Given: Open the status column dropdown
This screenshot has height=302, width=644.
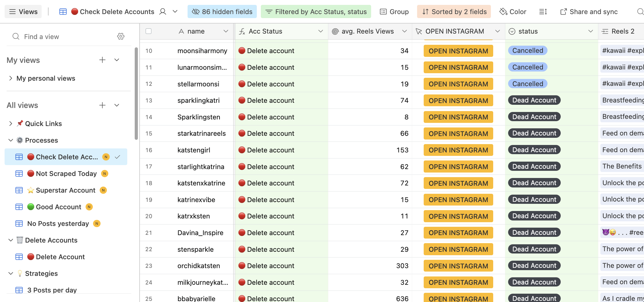Looking at the screenshot, I should (591, 31).
